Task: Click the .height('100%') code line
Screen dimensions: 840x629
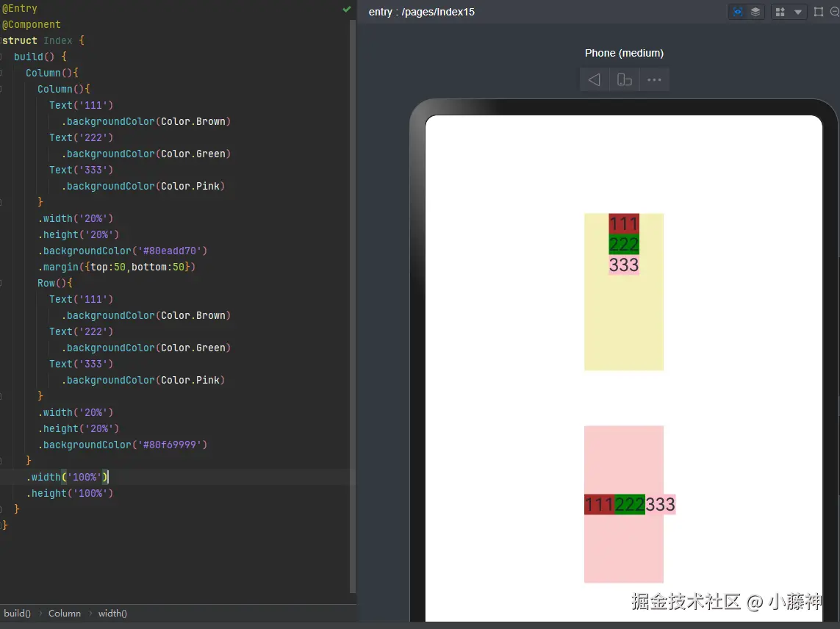Action: 70,493
